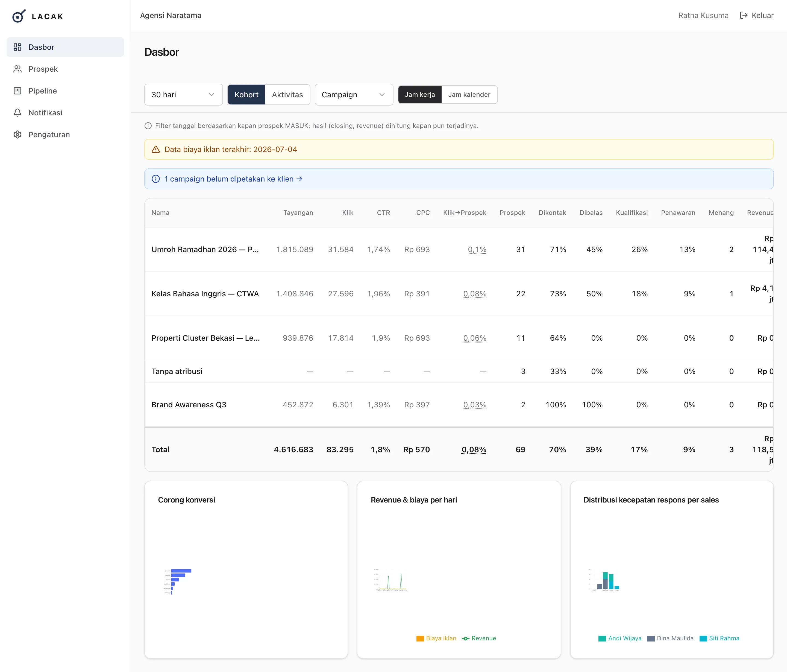Toggle Dina Maulida legend swatch
Screen dimensions: 787x672
[x=651, y=639]
